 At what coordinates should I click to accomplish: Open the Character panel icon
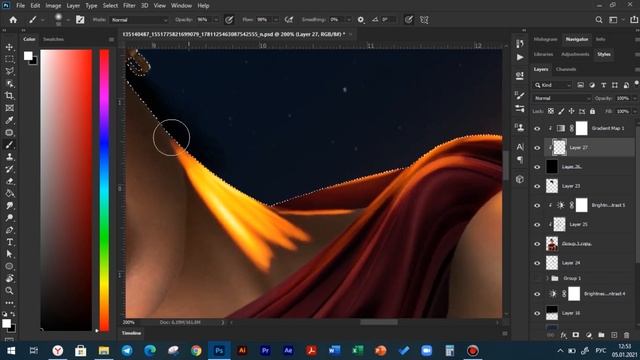(520, 147)
